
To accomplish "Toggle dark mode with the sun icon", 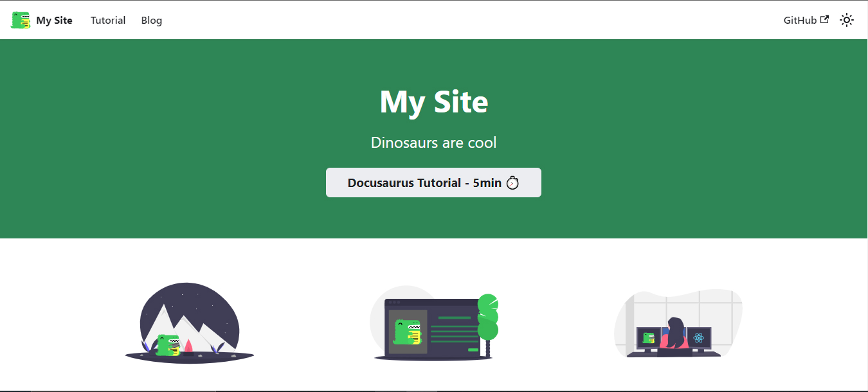I will 847,20.
